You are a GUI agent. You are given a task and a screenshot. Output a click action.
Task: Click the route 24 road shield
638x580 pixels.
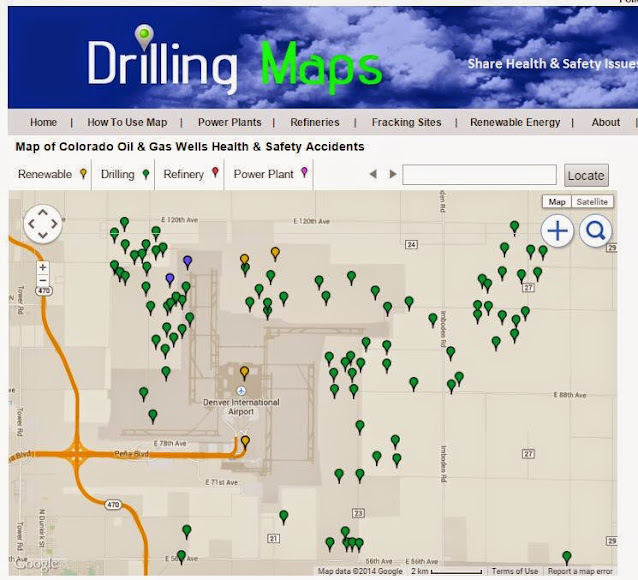411,245
